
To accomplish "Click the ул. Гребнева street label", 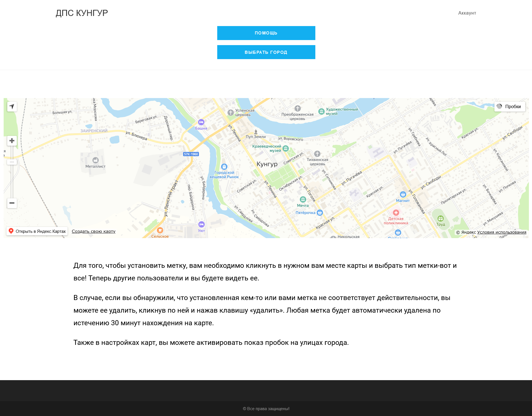I will [x=415, y=137].
